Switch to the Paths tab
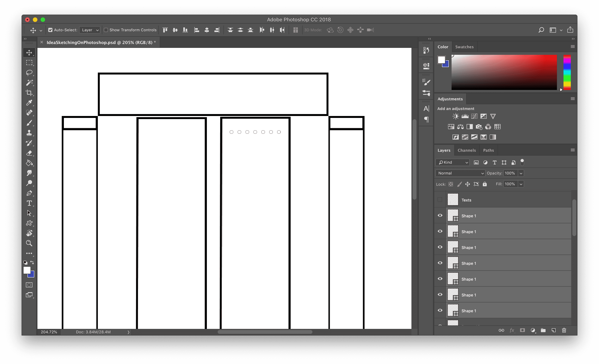 coord(488,150)
